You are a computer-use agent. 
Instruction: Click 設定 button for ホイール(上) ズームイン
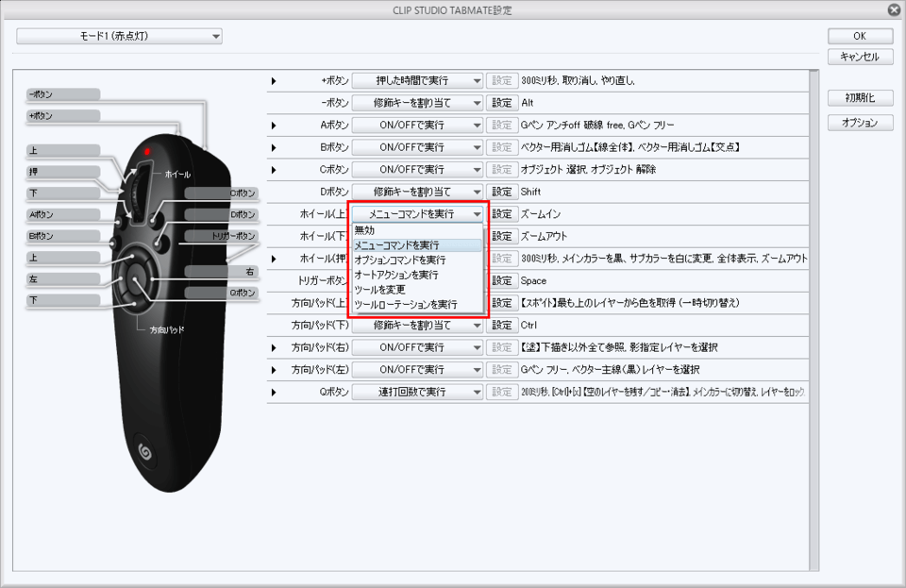point(501,214)
